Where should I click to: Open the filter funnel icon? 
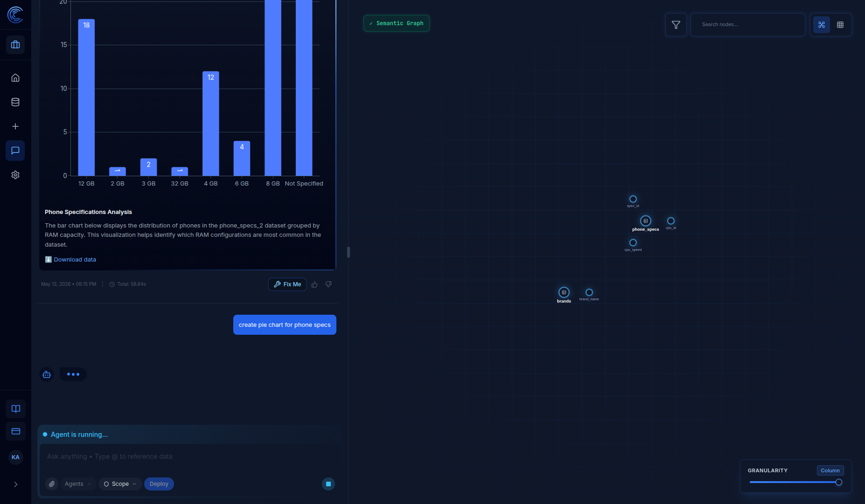pos(676,25)
